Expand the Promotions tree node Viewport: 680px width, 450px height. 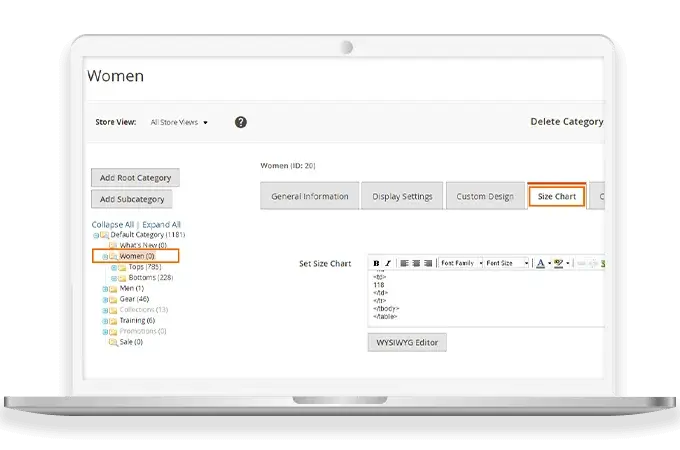pos(105,332)
